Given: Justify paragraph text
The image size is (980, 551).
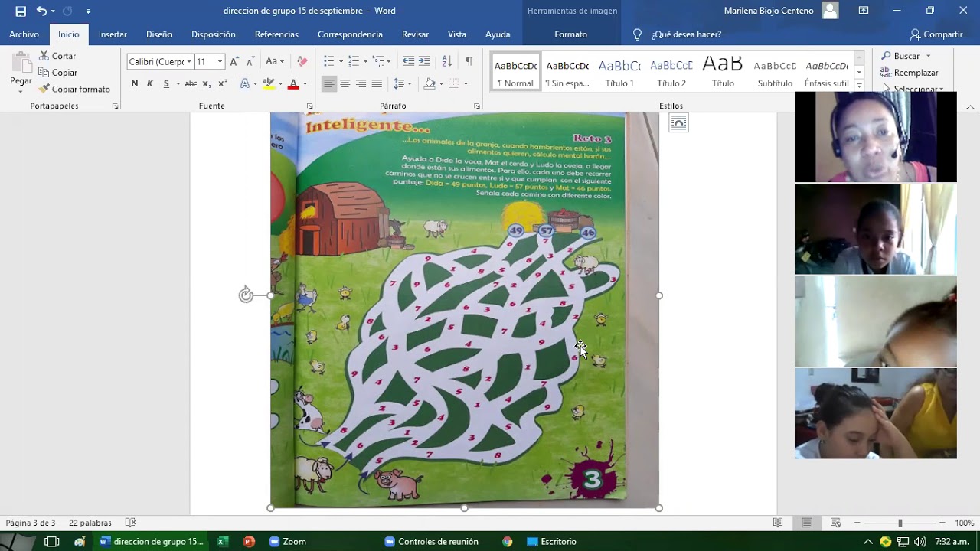Looking at the screenshot, I should [377, 83].
